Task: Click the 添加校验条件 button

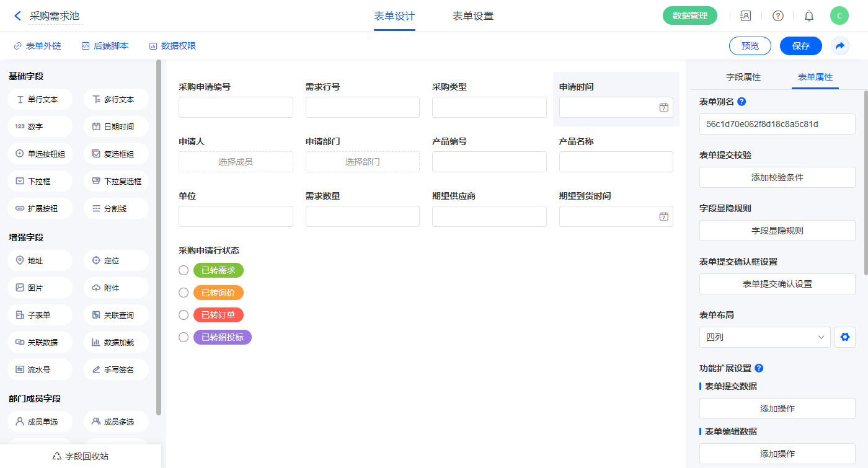Action: (777, 177)
